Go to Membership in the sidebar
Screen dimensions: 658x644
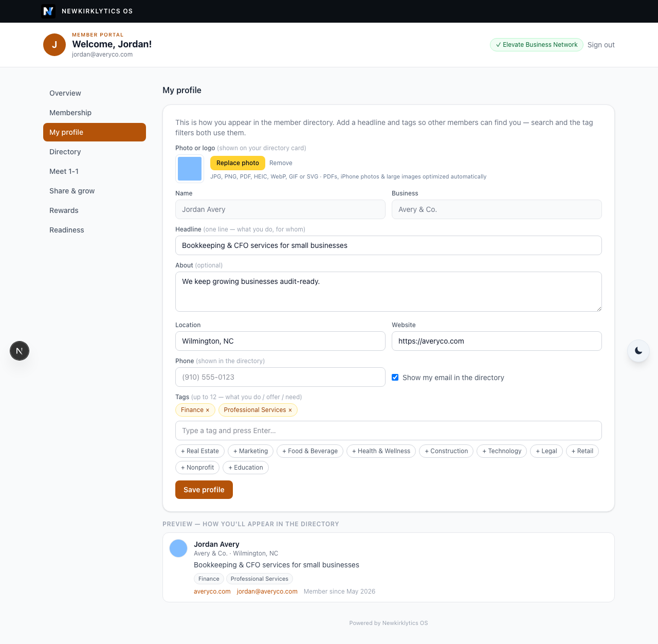coord(95,113)
